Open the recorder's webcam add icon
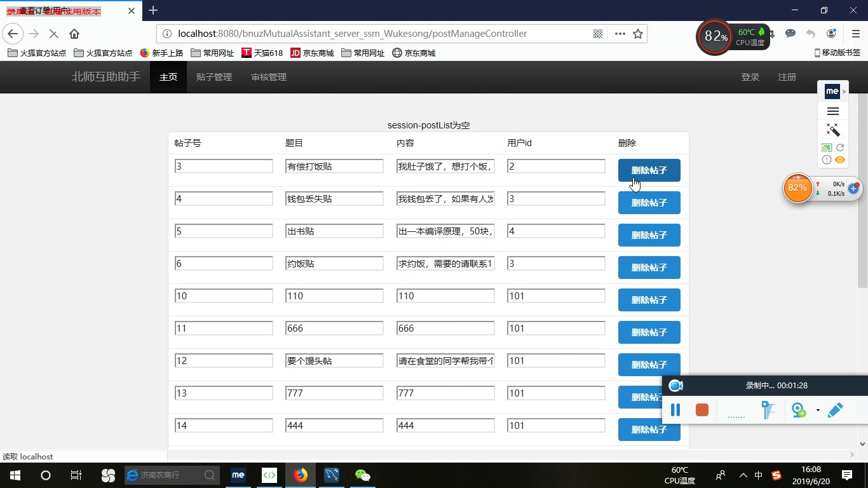868x488 pixels. pyautogui.click(x=799, y=410)
